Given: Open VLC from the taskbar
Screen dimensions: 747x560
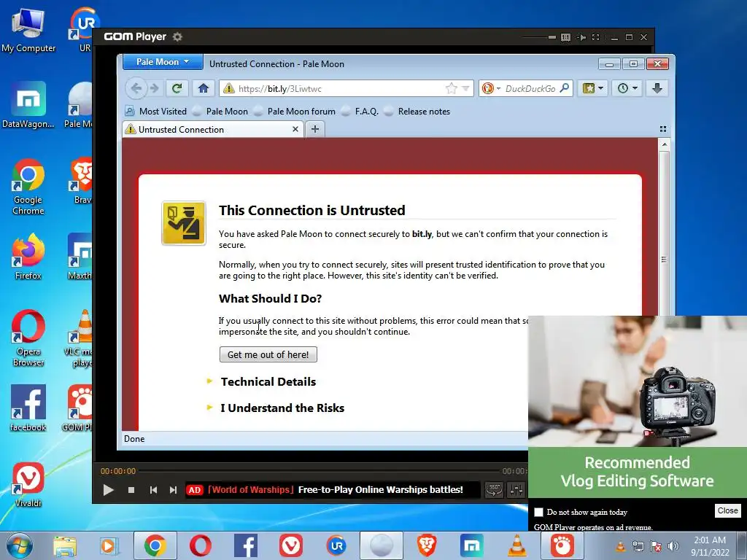Looking at the screenshot, I should pyautogui.click(x=517, y=545).
